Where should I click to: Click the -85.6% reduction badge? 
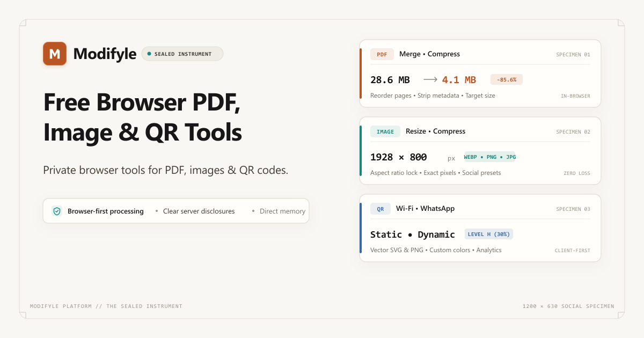[x=507, y=79]
